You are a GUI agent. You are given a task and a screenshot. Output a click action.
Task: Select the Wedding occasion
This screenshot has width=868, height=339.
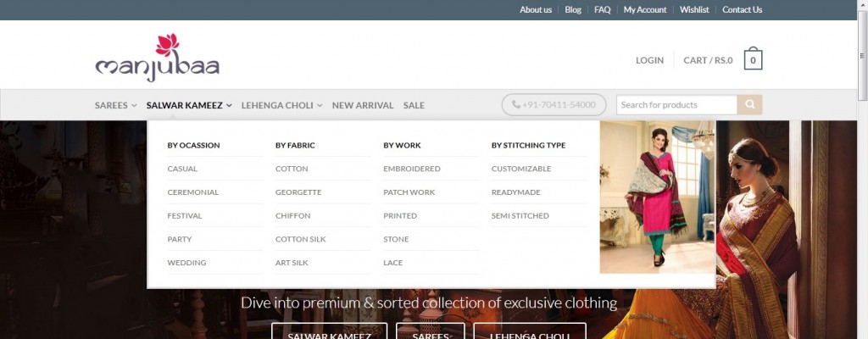[186, 263]
